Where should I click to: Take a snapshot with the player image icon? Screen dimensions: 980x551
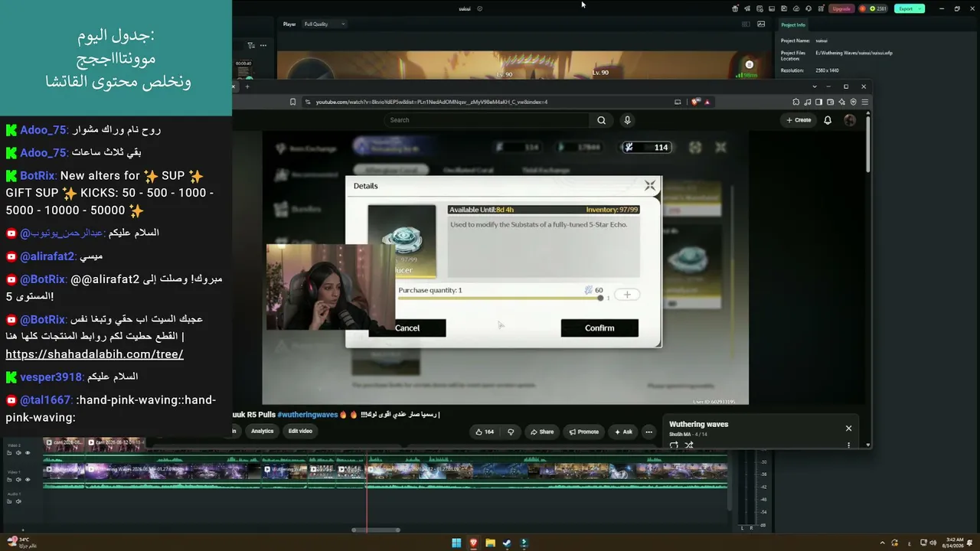761,24
